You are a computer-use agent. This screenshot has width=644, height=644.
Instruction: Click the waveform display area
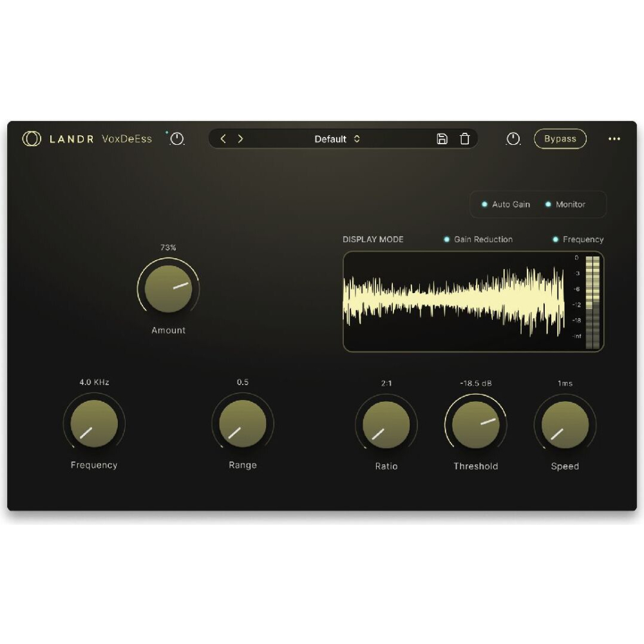tap(454, 301)
